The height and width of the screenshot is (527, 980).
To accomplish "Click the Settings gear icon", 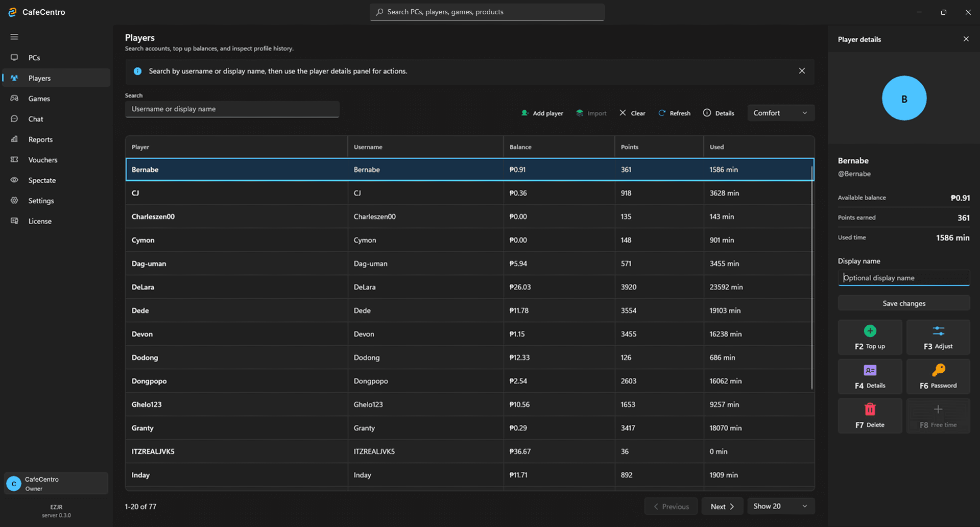I will (14, 200).
